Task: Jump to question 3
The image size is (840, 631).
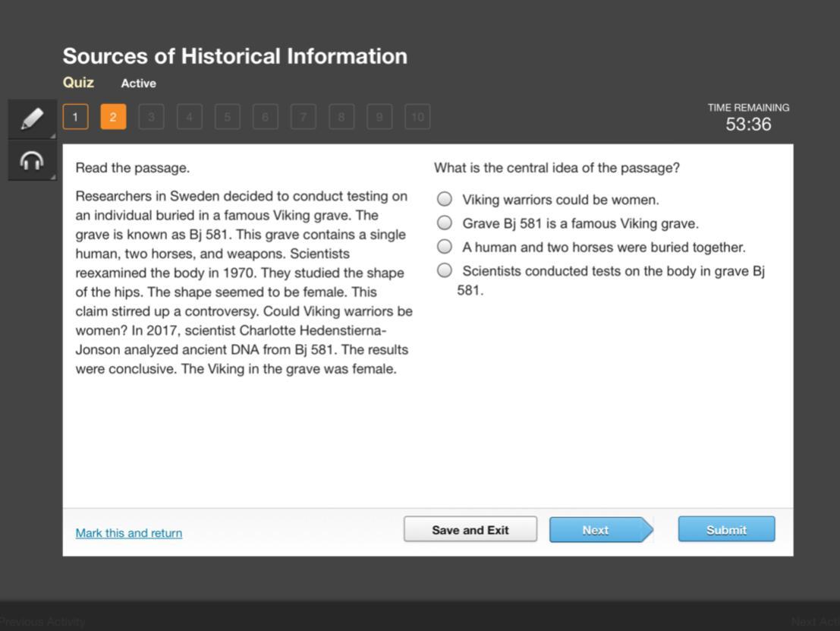Action: (151, 117)
